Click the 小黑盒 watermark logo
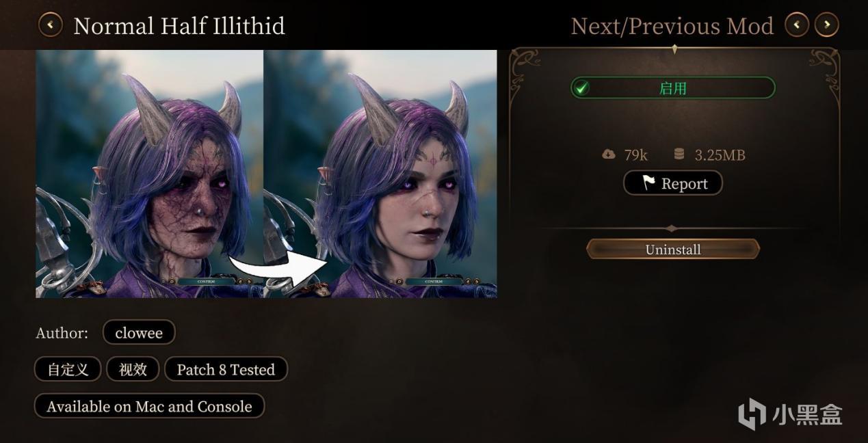The image size is (868, 443). click(790, 414)
